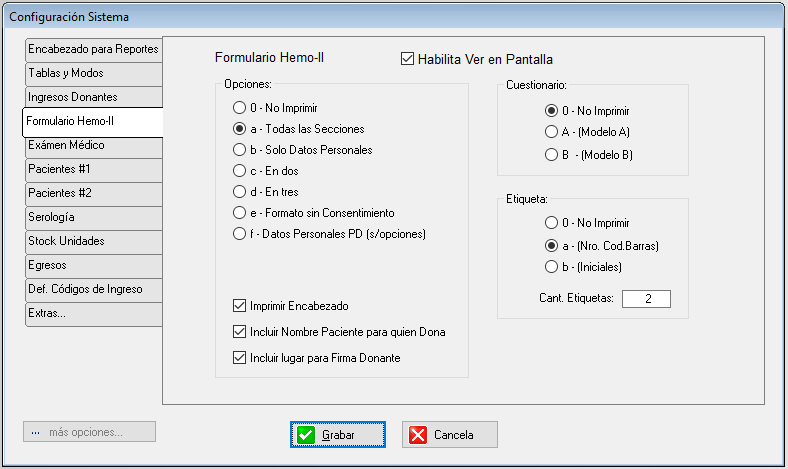Go to the 'Exámen Médico' tab
Screen dimensions: 788x469
pos(93,145)
